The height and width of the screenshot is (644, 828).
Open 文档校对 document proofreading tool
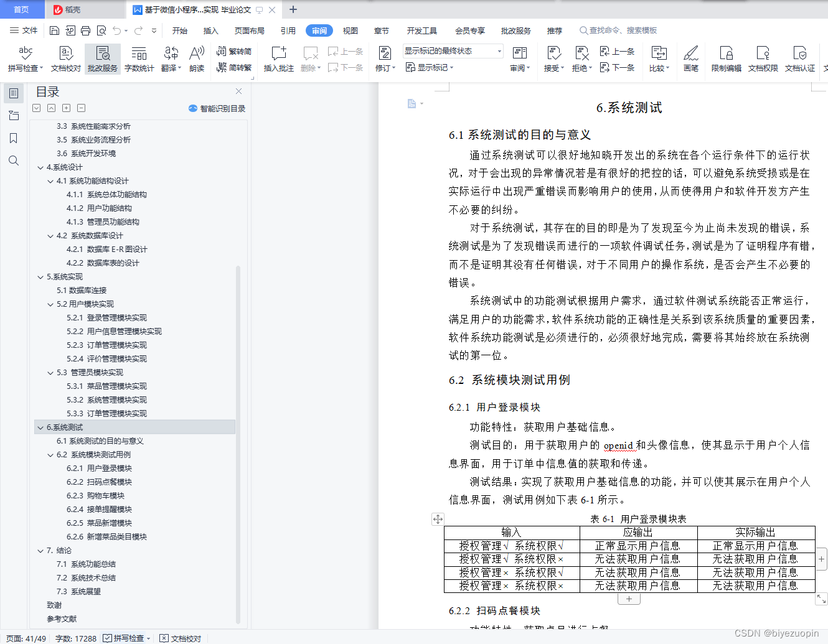click(66, 59)
